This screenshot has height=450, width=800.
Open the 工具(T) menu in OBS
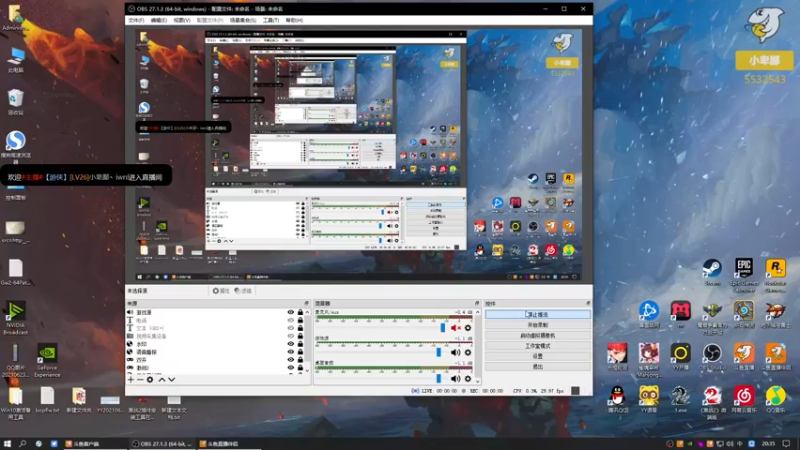[270, 20]
